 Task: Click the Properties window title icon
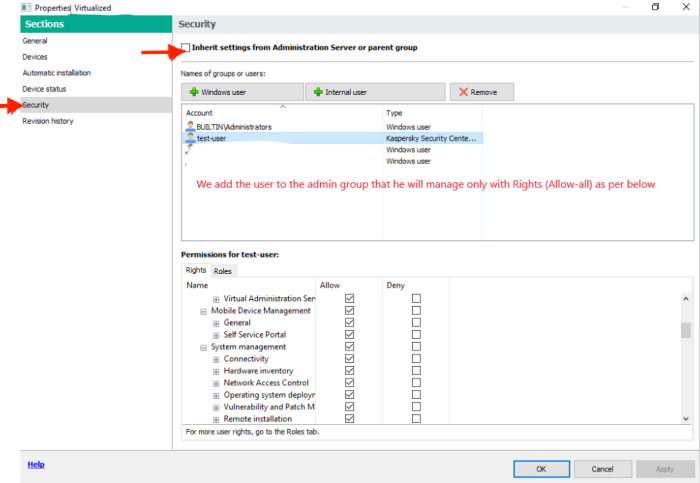click(x=26, y=8)
